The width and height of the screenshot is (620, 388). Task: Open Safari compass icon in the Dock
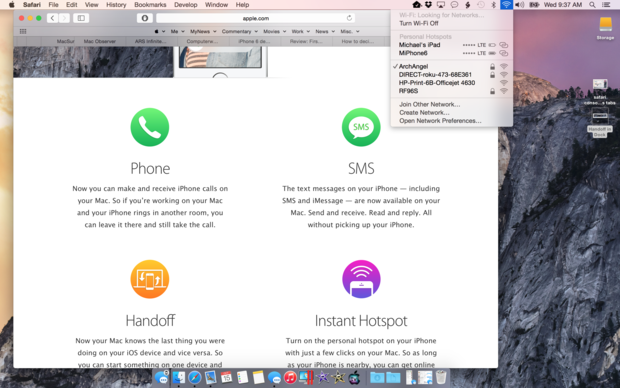(x=195, y=377)
